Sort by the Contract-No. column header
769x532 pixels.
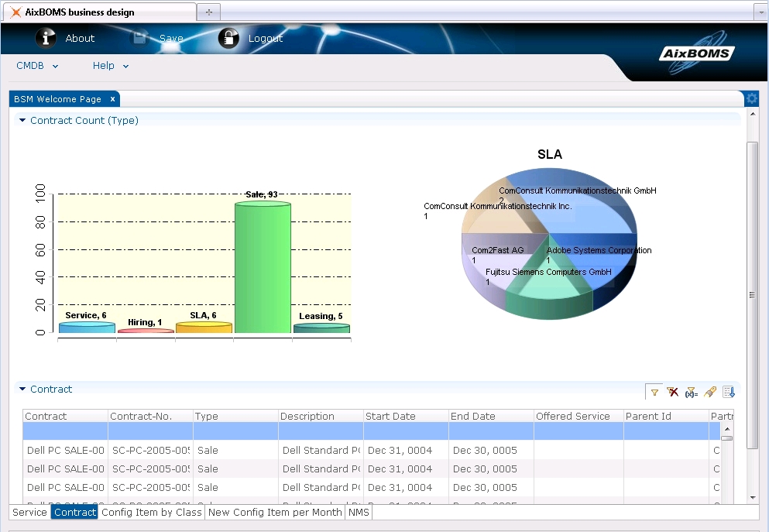point(150,417)
